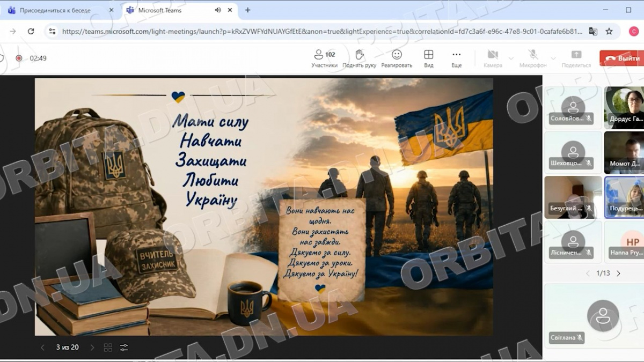Select the Момот participant video tile
644x362 pixels.
tap(624, 152)
